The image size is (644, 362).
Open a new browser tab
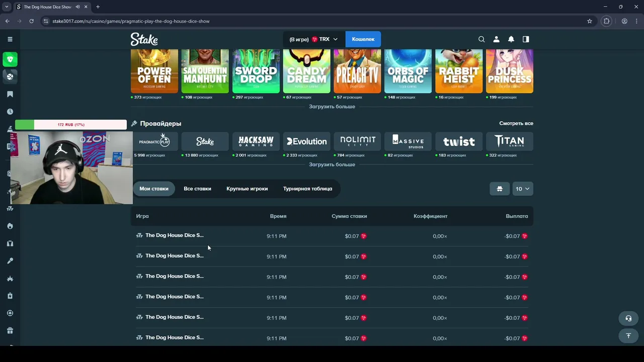(98, 7)
